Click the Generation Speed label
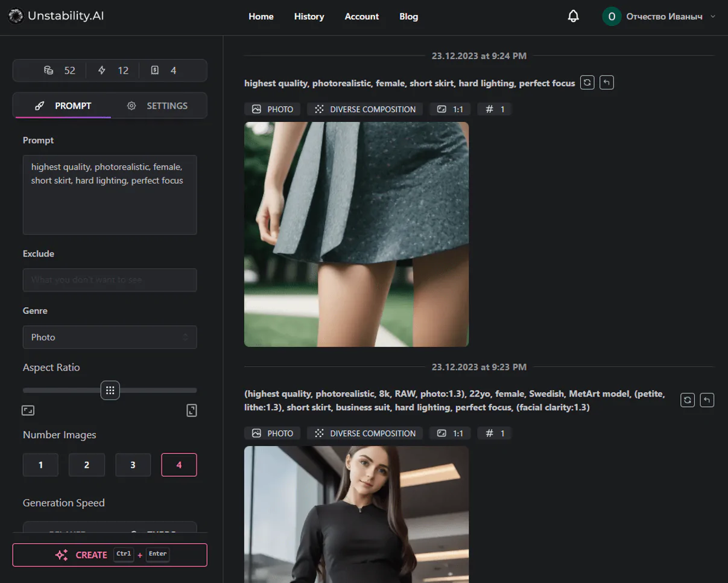The image size is (728, 583). pyautogui.click(x=64, y=503)
